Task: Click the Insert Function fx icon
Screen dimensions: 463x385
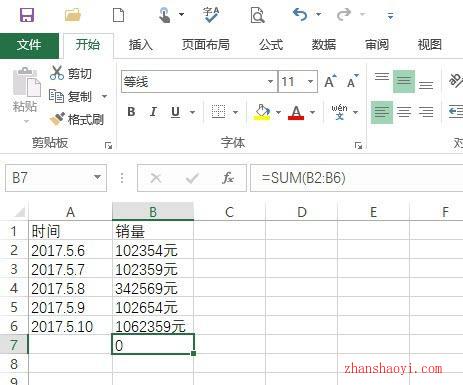Action: click(x=228, y=178)
